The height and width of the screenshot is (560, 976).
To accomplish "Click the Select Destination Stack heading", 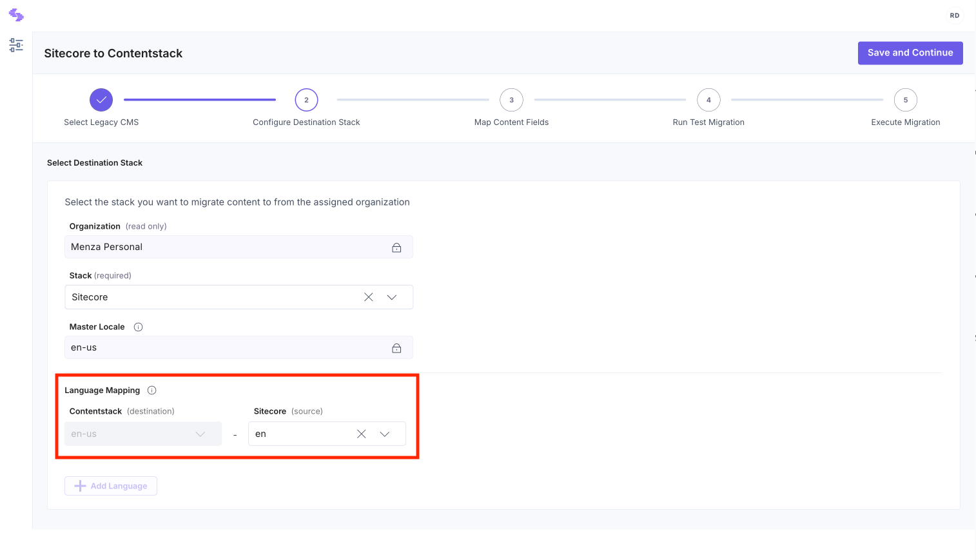I will point(95,163).
